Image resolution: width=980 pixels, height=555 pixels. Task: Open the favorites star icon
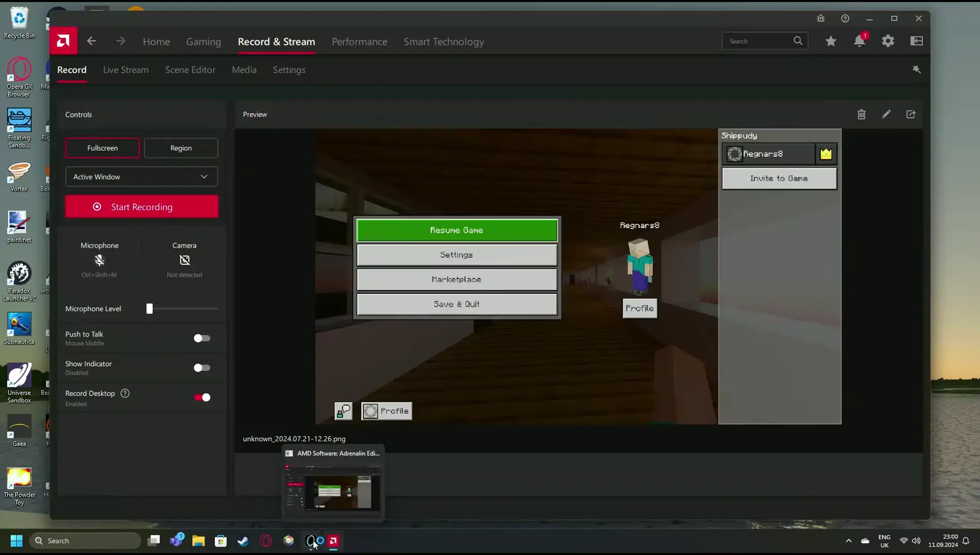tap(831, 41)
